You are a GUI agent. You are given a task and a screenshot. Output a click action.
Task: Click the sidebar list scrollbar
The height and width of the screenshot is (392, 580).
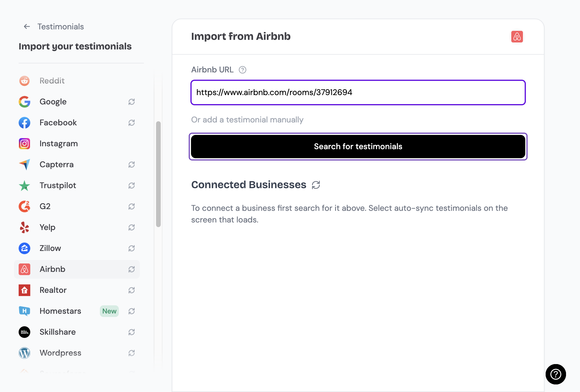158,174
